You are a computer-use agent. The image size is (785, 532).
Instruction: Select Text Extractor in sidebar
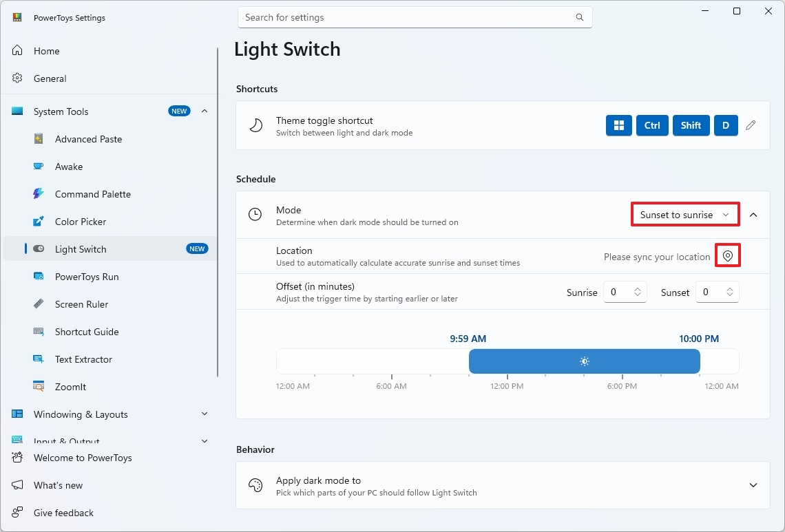click(83, 359)
